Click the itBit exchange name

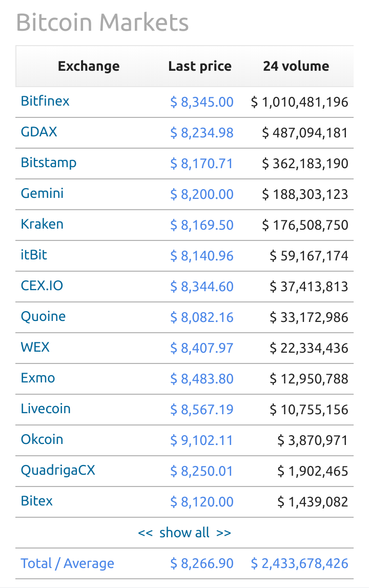pyautogui.click(x=34, y=255)
